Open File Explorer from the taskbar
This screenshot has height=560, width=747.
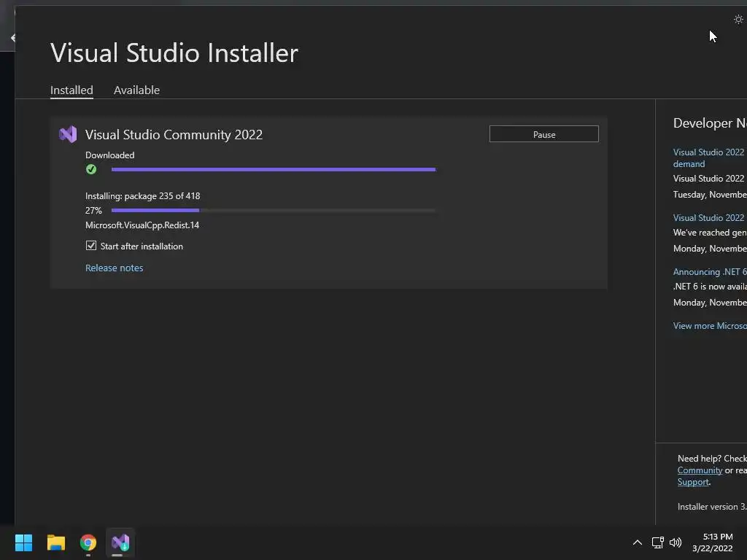point(55,542)
